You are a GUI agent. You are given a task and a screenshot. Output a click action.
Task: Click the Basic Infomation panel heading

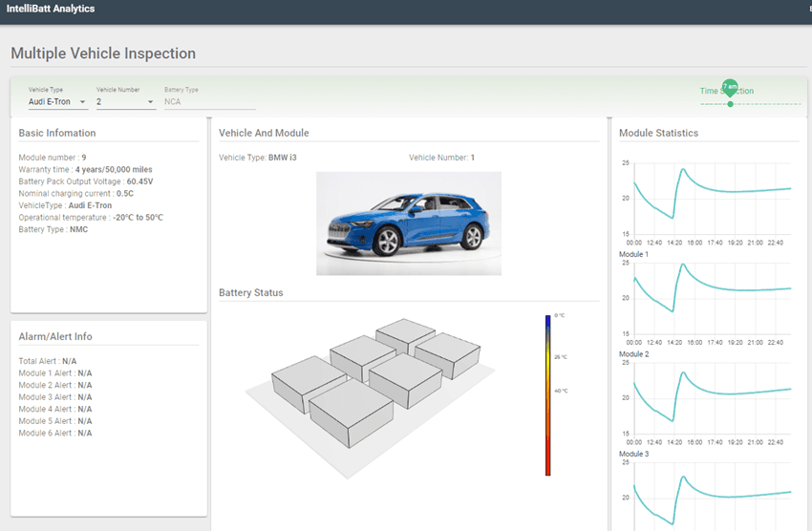(x=57, y=133)
